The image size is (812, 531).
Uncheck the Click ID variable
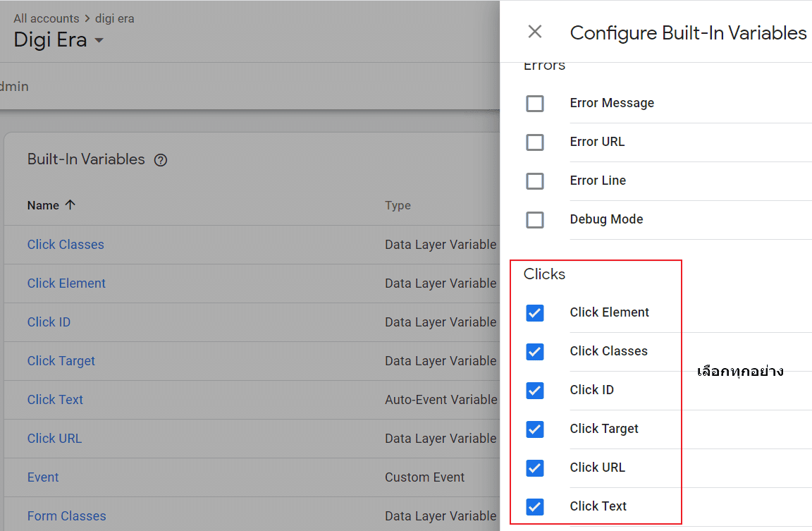(x=535, y=390)
